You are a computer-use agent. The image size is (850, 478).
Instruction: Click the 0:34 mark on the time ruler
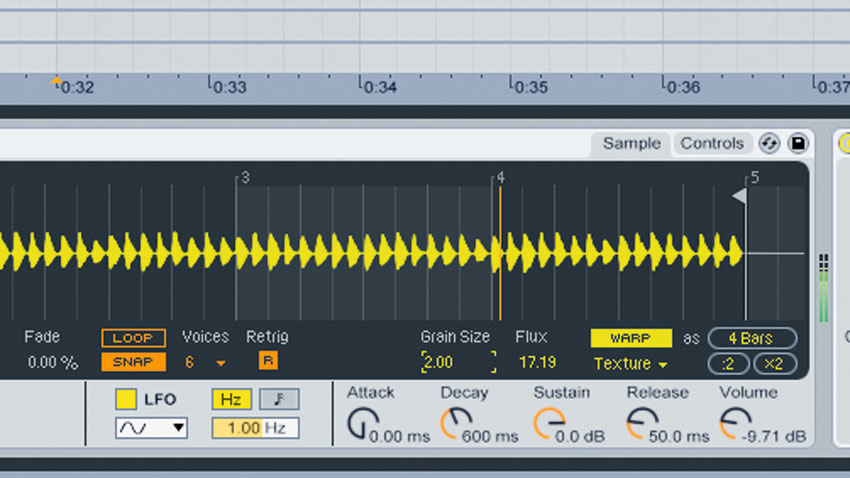(377, 86)
